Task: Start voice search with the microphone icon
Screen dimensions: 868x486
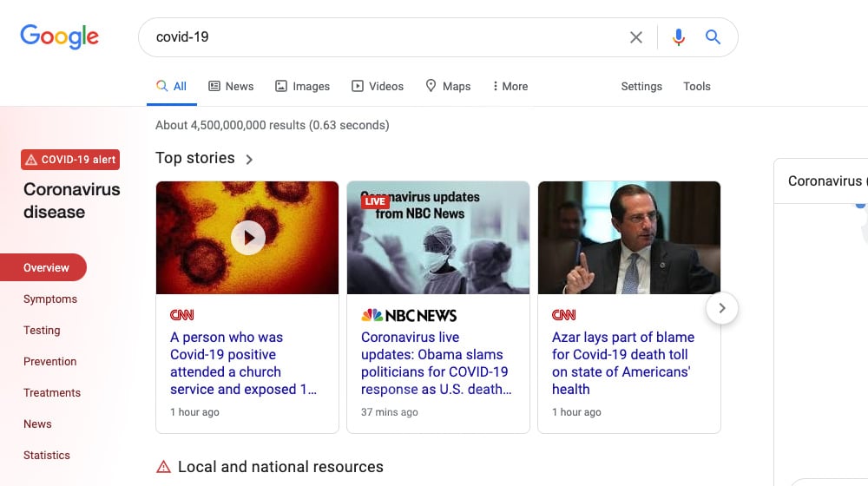Action: coord(679,37)
